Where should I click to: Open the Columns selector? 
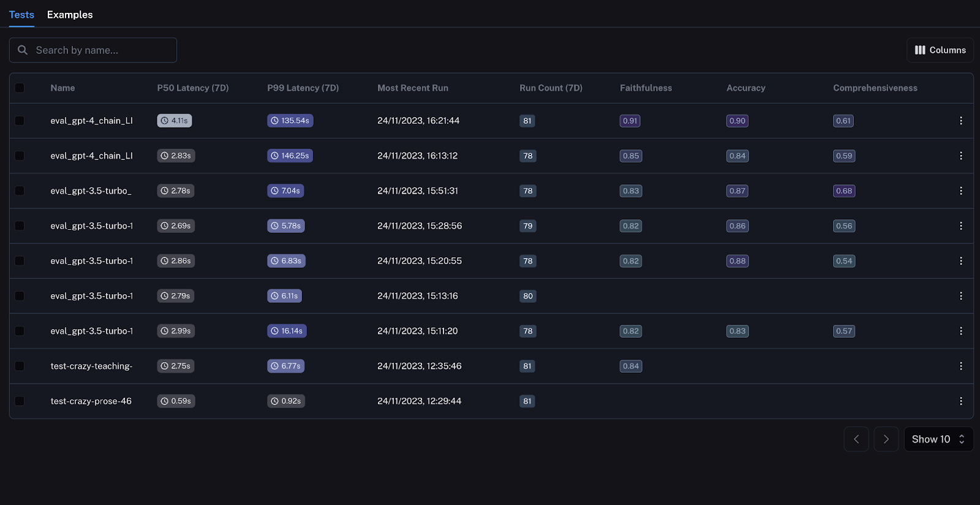click(940, 50)
